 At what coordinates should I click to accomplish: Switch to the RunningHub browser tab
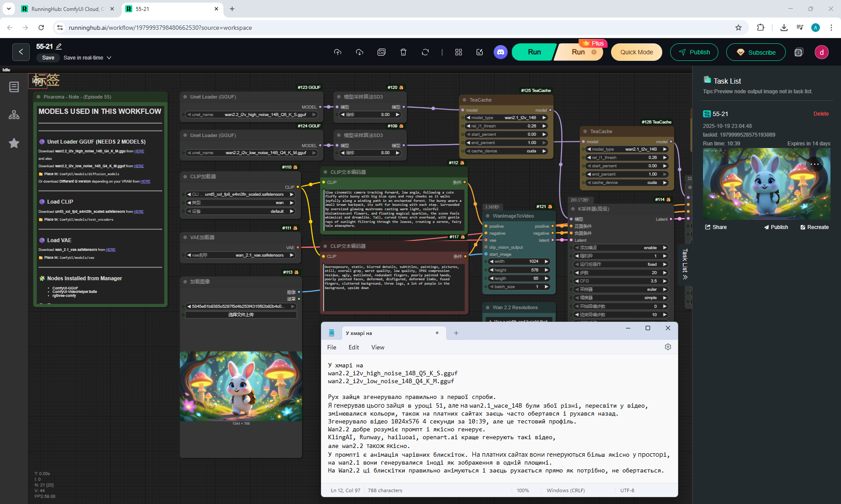click(x=66, y=9)
